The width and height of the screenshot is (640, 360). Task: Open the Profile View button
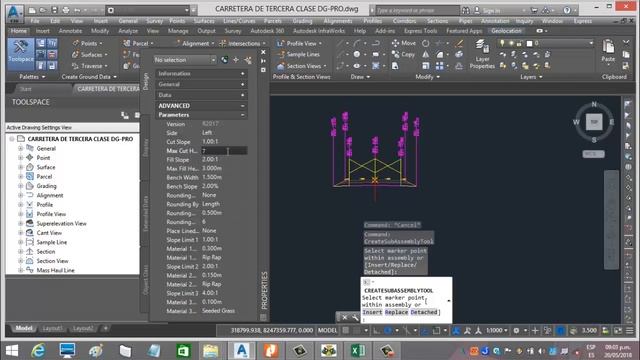(299, 43)
